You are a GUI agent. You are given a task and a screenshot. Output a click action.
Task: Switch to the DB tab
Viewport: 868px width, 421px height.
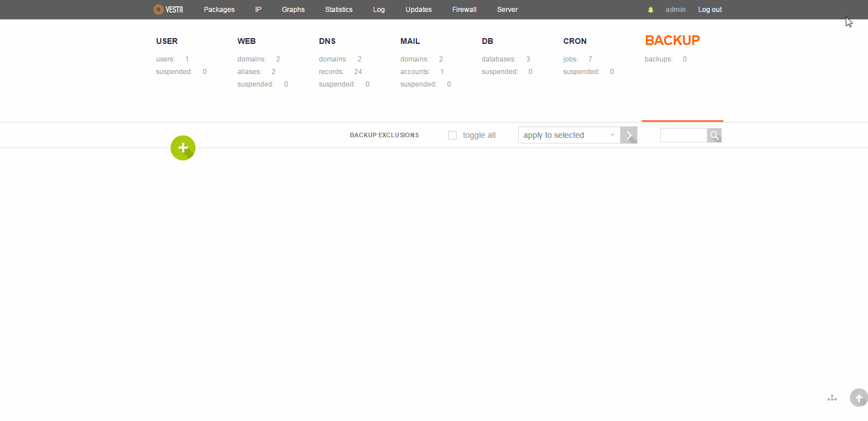[488, 41]
